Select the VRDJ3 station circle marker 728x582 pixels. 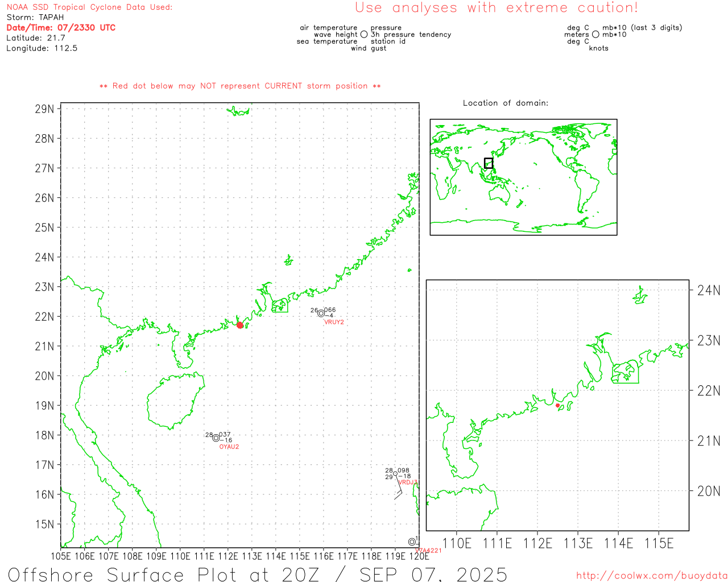point(395,473)
